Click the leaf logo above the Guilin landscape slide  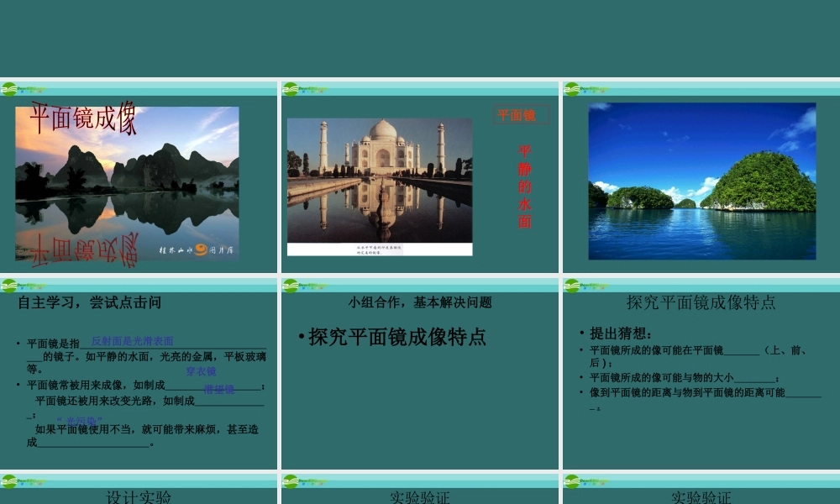tap(9, 89)
